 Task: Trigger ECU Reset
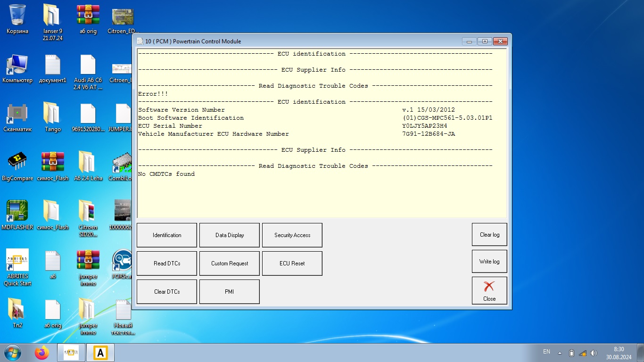pyautogui.click(x=292, y=263)
